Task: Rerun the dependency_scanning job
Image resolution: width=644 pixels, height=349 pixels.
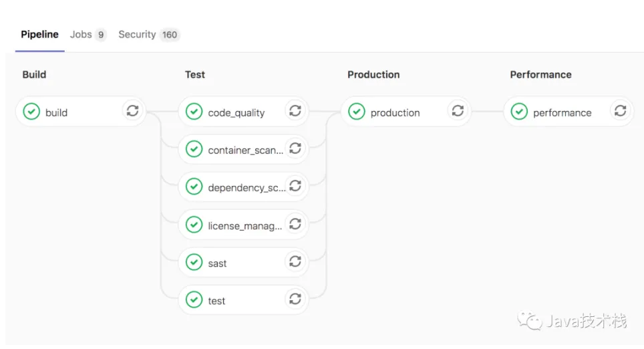Action: [x=295, y=186]
